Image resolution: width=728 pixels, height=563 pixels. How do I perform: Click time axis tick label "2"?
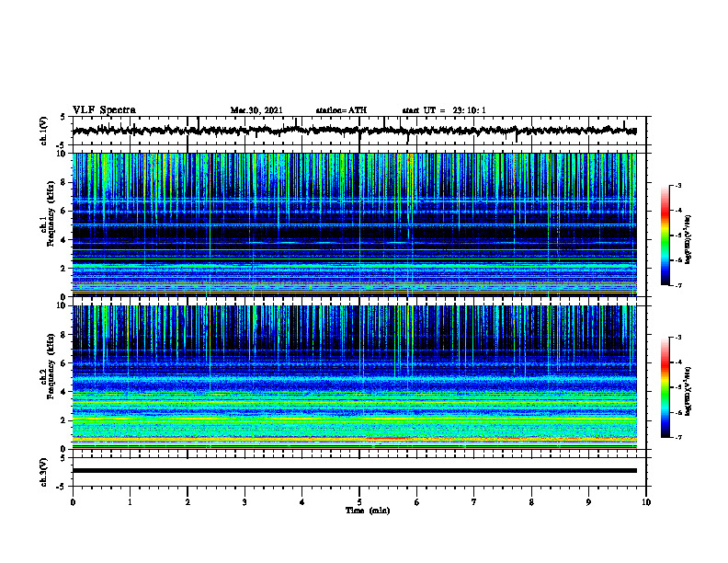(x=188, y=502)
